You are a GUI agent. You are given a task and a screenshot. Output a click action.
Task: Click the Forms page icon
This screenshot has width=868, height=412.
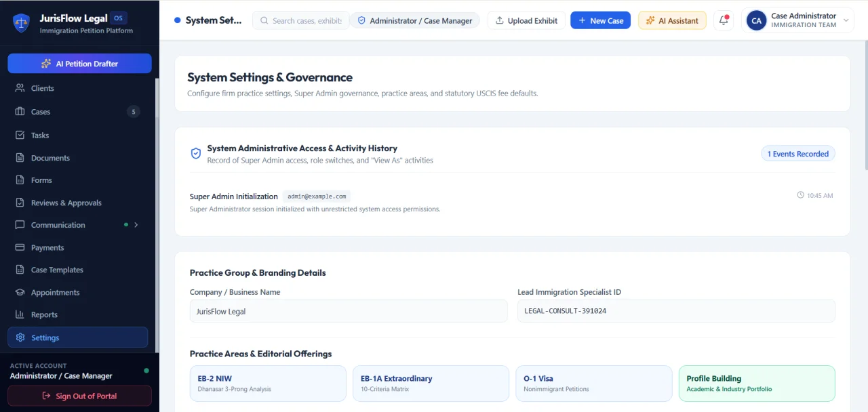click(20, 180)
